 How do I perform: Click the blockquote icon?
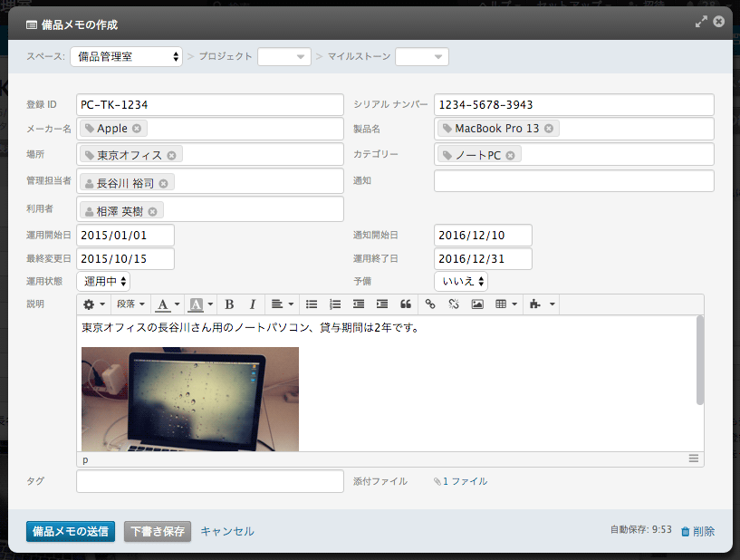point(406,304)
